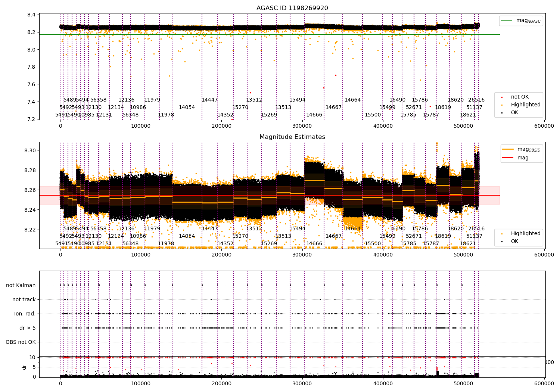Click observation label 15270 in top plot
Viewport: 560px width, 392px height.
(x=240, y=108)
